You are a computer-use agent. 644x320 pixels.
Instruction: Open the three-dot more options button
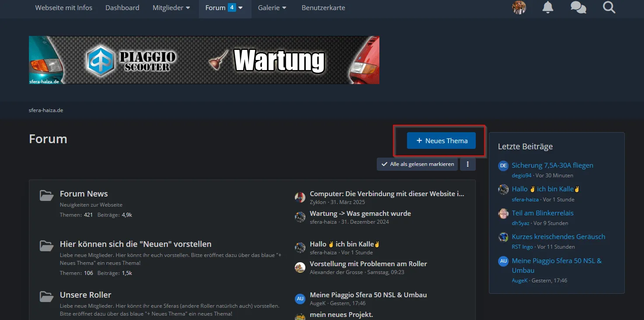click(x=468, y=164)
